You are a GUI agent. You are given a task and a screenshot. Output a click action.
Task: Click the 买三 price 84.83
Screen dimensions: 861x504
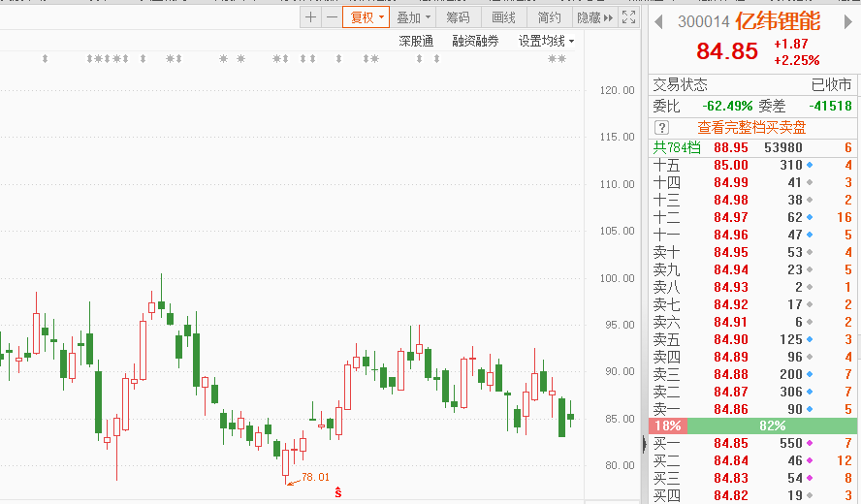[731, 478]
